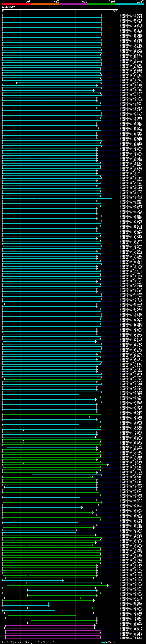Click hit label UniRef100_A6NKH3
Viewport: 146px width, 644px height.
point(131,572)
